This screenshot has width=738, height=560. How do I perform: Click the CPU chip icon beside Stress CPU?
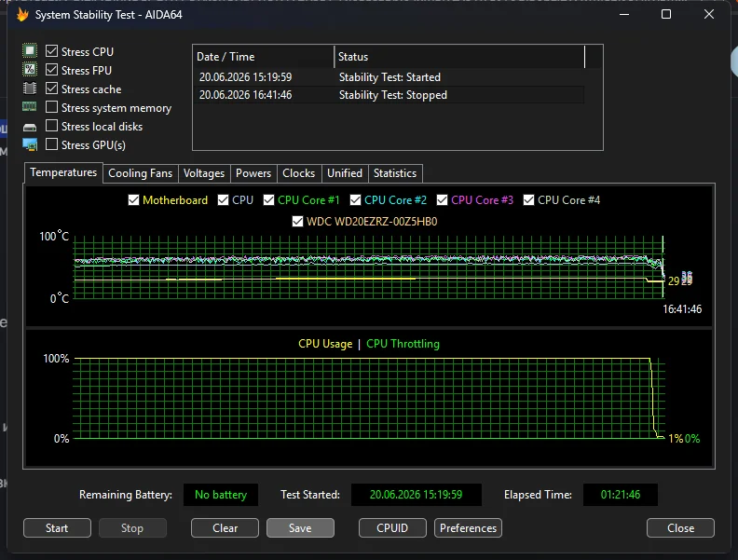30,51
